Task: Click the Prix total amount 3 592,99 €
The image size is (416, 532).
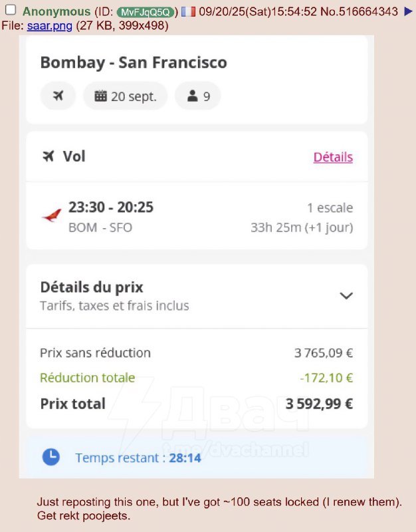Action: tap(319, 404)
